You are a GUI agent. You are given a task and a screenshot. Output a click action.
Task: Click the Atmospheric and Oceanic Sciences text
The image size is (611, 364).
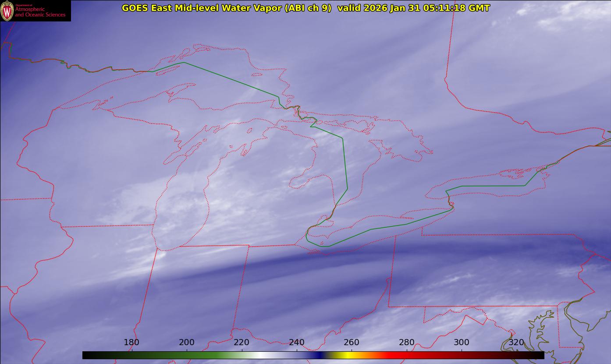pyautogui.click(x=40, y=12)
